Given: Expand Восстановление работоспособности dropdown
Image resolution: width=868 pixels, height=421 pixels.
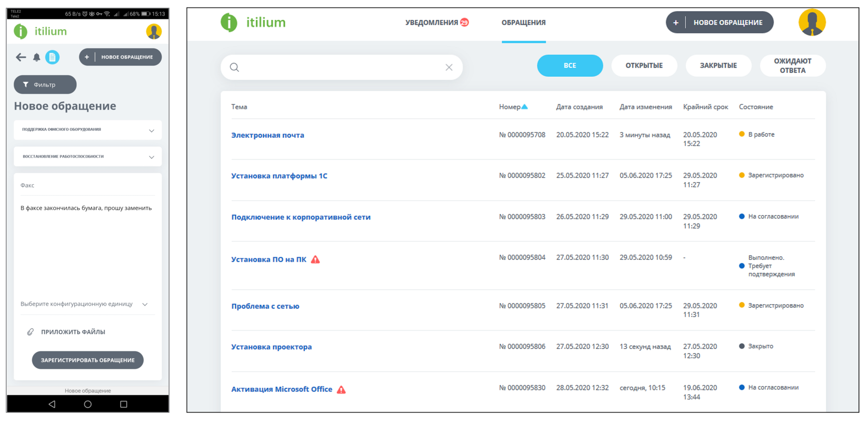Looking at the screenshot, I should [88, 157].
